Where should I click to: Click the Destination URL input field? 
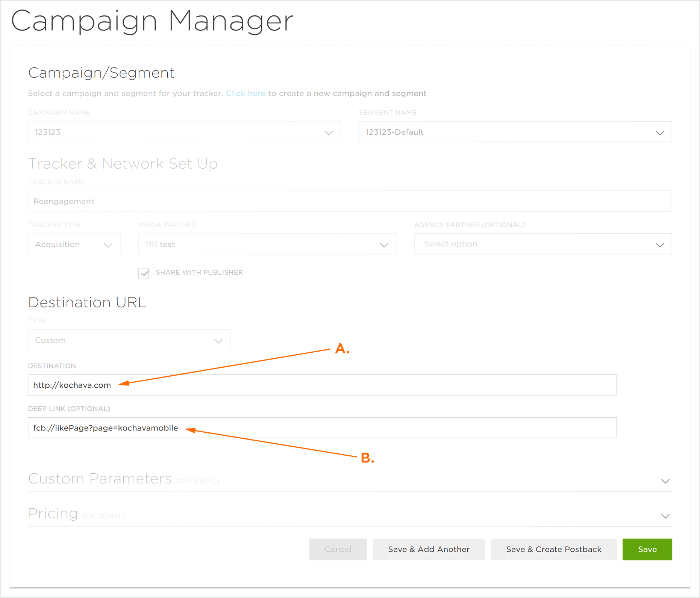[322, 385]
